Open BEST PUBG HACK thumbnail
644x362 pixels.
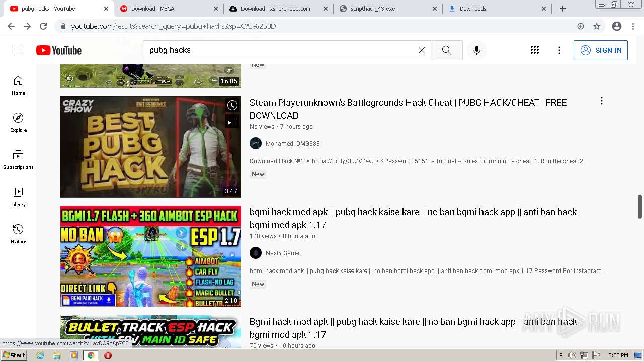pos(151,147)
